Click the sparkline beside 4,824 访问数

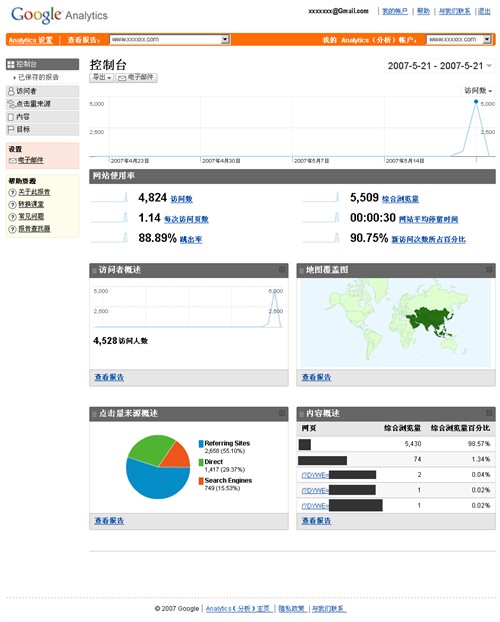[x=110, y=197]
